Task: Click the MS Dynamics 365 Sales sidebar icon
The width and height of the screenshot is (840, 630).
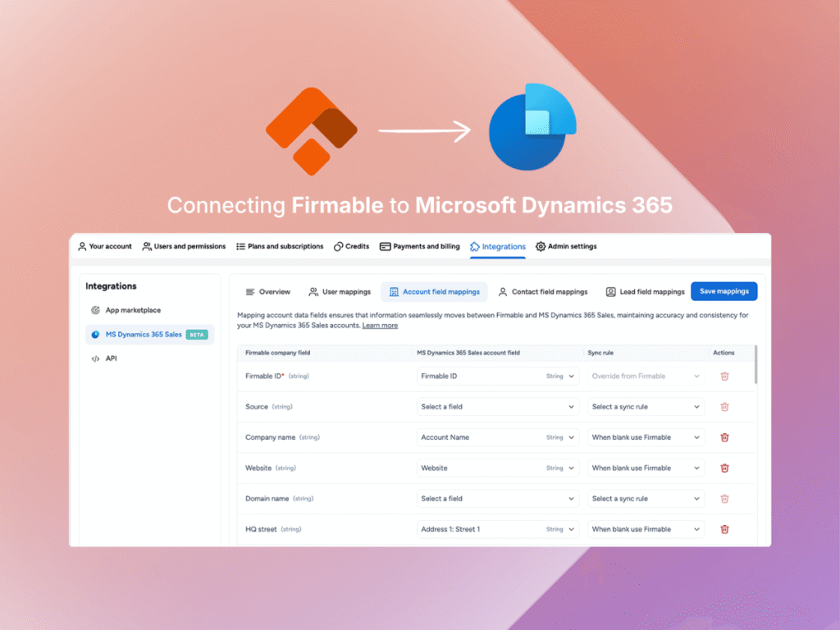Action: [97, 334]
